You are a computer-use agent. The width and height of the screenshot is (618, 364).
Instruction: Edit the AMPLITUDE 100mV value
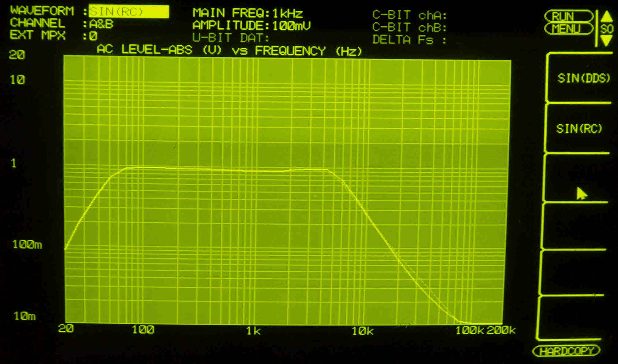pyautogui.click(x=291, y=26)
